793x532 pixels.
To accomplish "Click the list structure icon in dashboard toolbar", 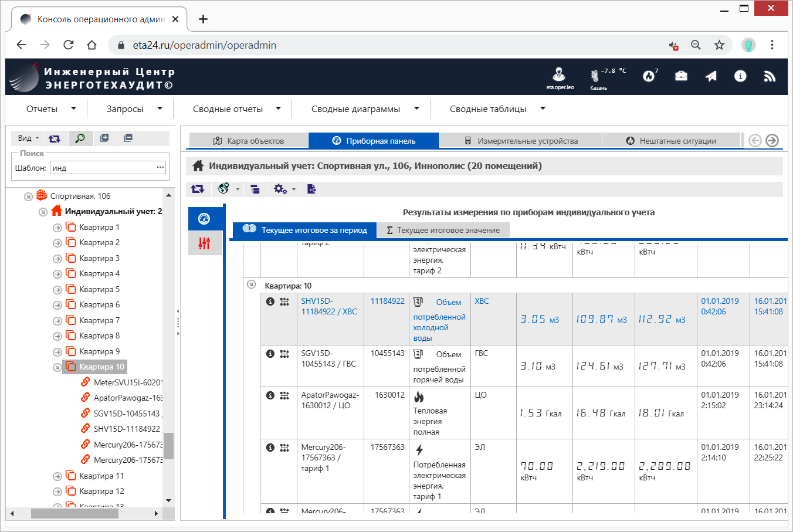I will click(x=255, y=189).
